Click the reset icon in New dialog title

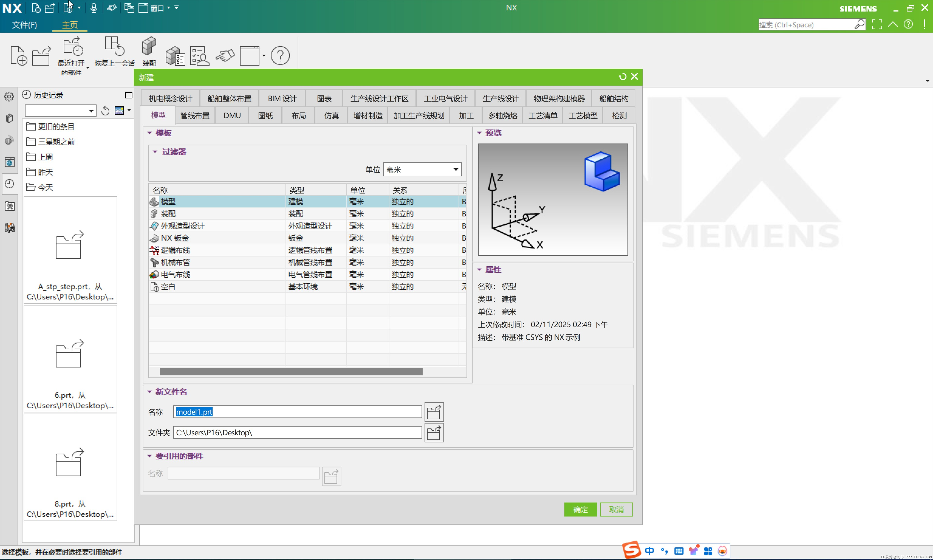622,77
